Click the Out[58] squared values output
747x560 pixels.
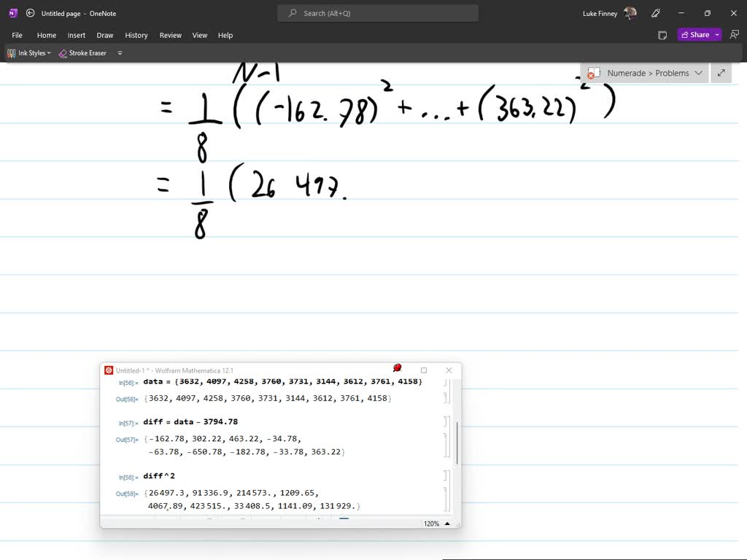click(x=252, y=499)
